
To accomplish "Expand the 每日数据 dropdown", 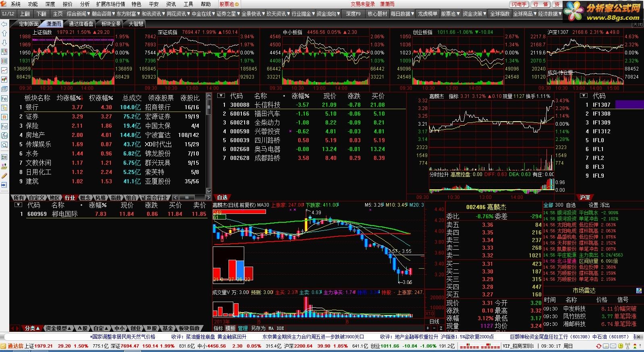I will [x=403, y=14].
